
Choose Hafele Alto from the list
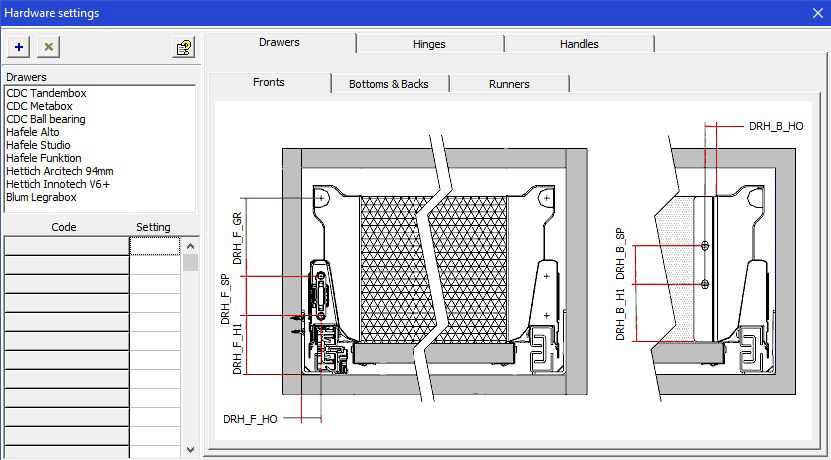pyautogui.click(x=33, y=132)
